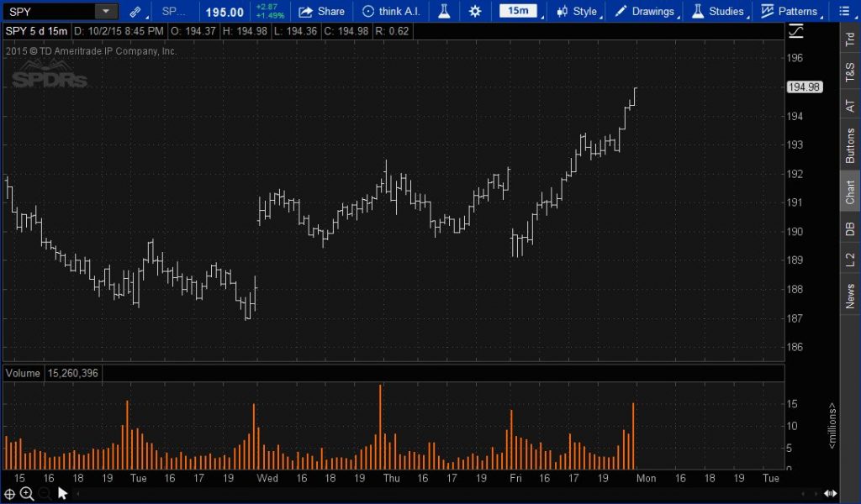Click the 196 price axis label

point(795,58)
